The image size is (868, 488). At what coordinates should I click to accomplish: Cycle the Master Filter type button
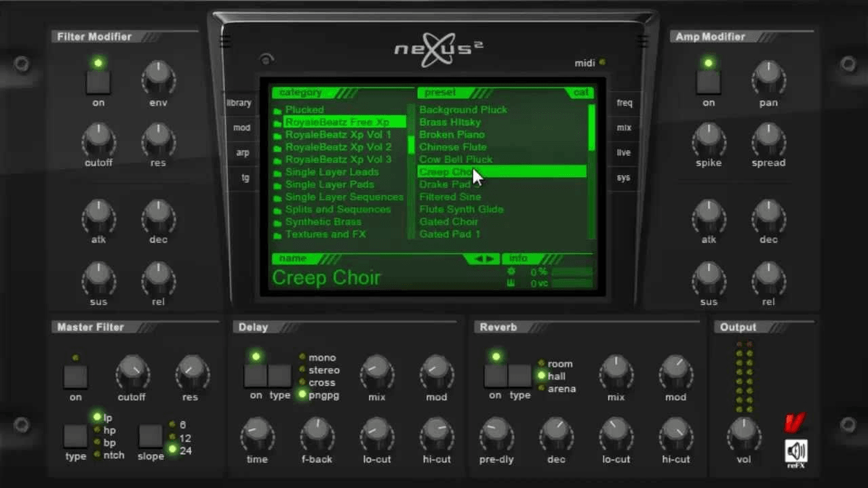point(75,436)
